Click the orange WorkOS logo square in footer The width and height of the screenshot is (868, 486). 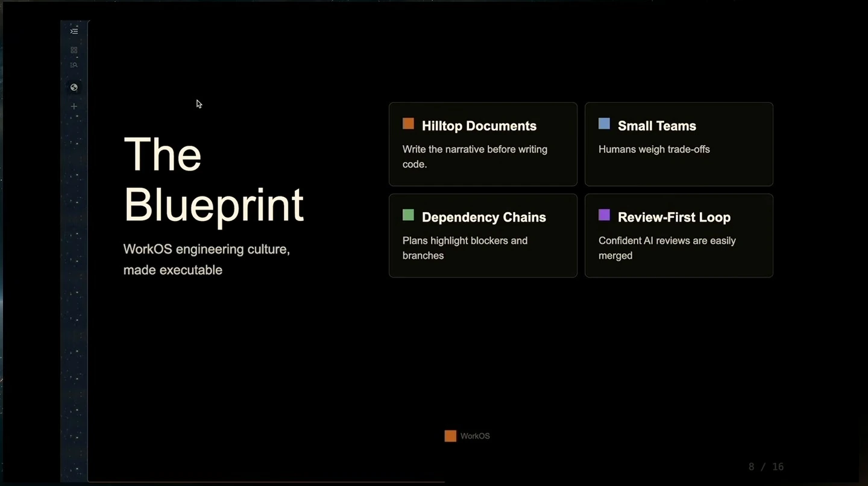click(x=450, y=436)
